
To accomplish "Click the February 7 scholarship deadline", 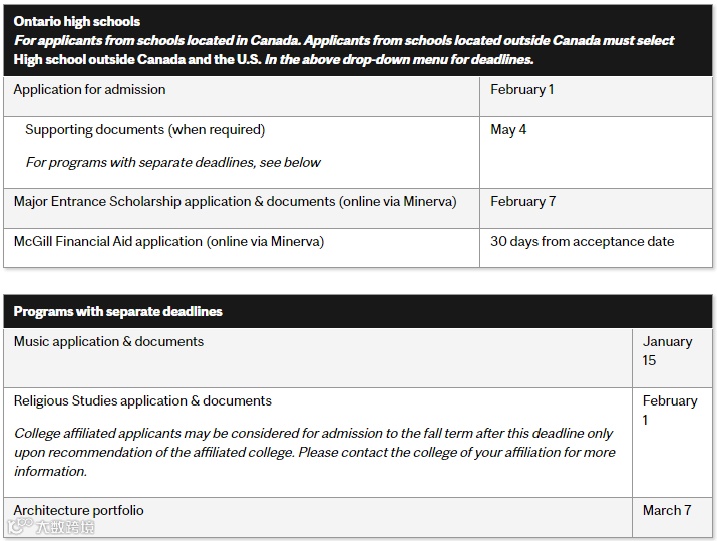I will point(523,201).
